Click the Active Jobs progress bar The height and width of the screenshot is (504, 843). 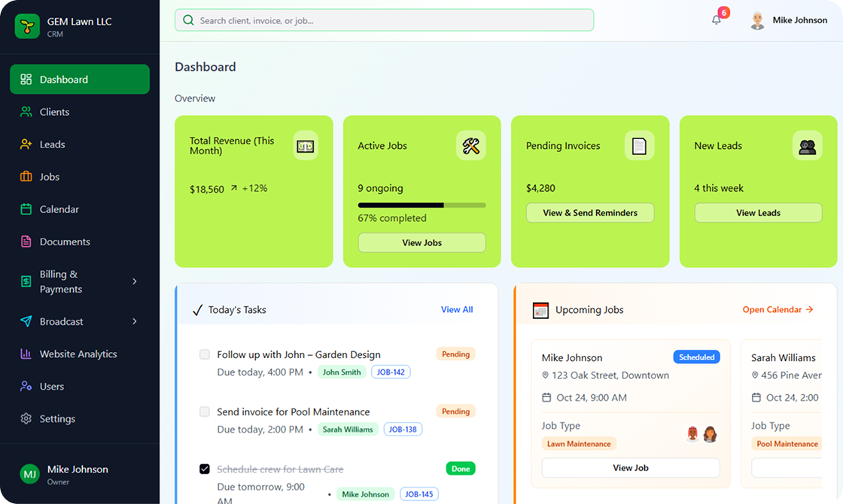point(421,205)
